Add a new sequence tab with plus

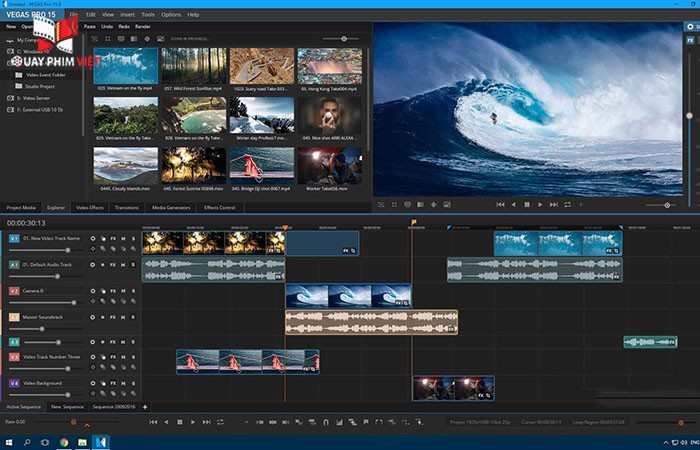tap(145, 407)
